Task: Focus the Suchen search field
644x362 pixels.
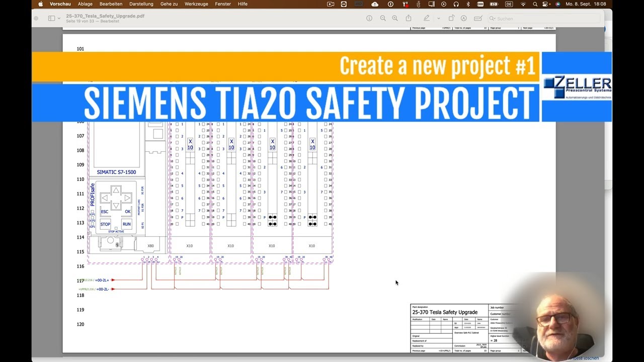Action: pos(543,19)
